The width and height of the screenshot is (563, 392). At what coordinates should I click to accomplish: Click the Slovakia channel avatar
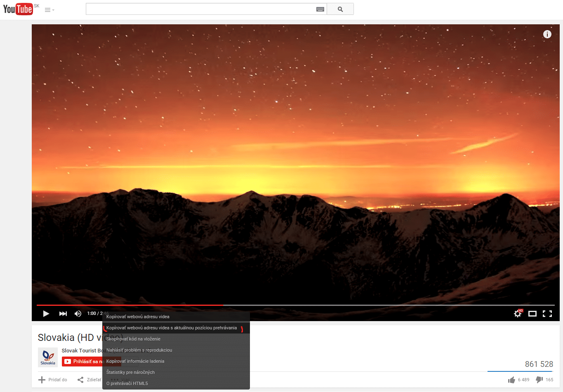pyautogui.click(x=48, y=357)
